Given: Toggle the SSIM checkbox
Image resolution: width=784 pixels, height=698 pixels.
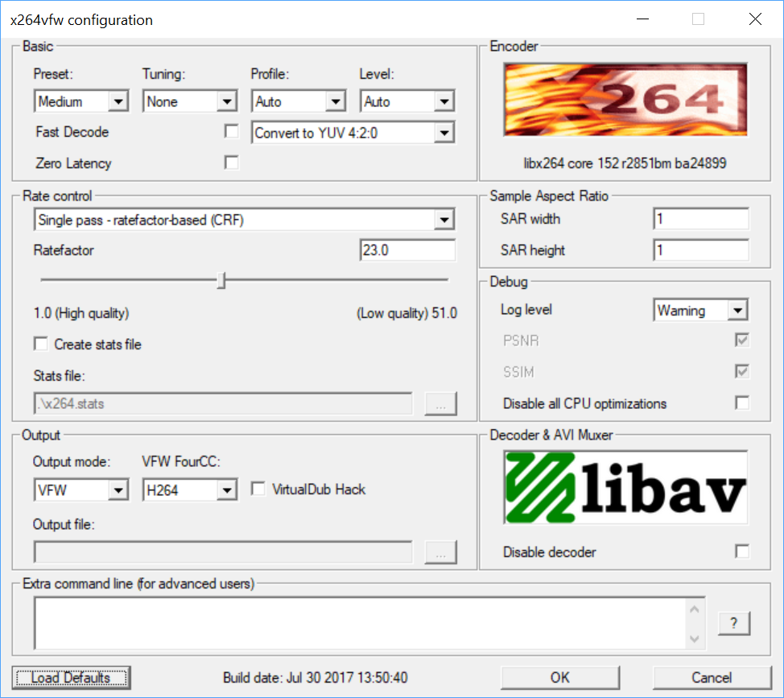Looking at the screenshot, I should (x=742, y=371).
